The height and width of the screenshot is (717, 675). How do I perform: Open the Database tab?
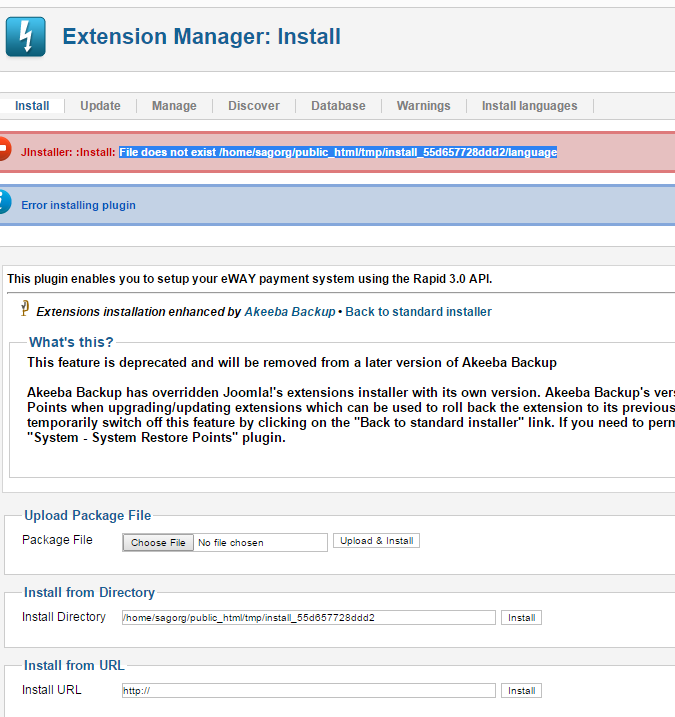tap(338, 106)
